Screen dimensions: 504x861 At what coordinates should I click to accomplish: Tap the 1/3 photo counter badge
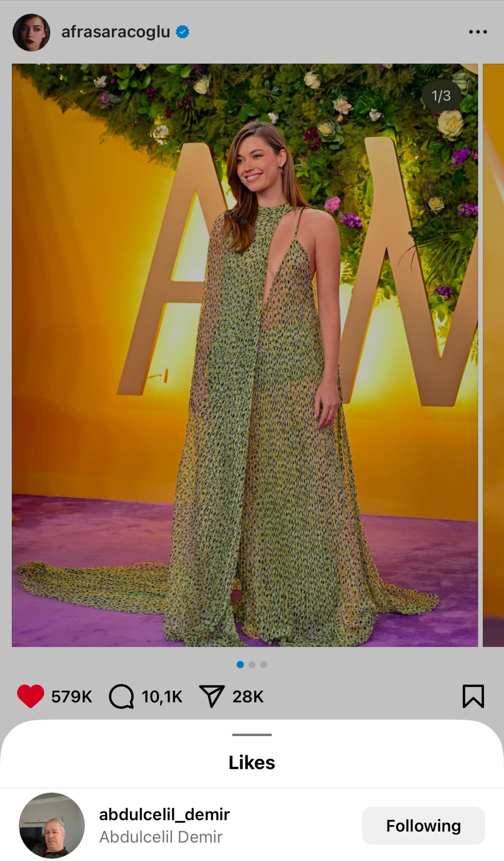(441, 96)
